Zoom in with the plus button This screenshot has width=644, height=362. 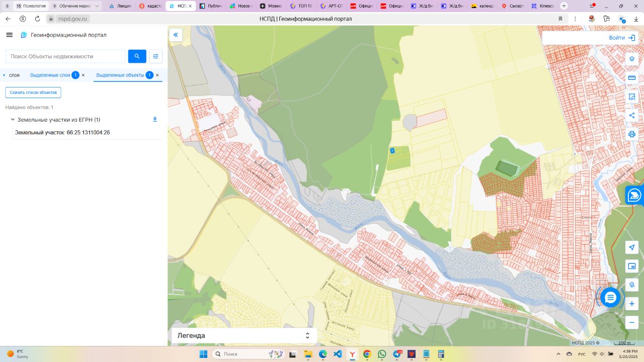[x=632, y=304]
